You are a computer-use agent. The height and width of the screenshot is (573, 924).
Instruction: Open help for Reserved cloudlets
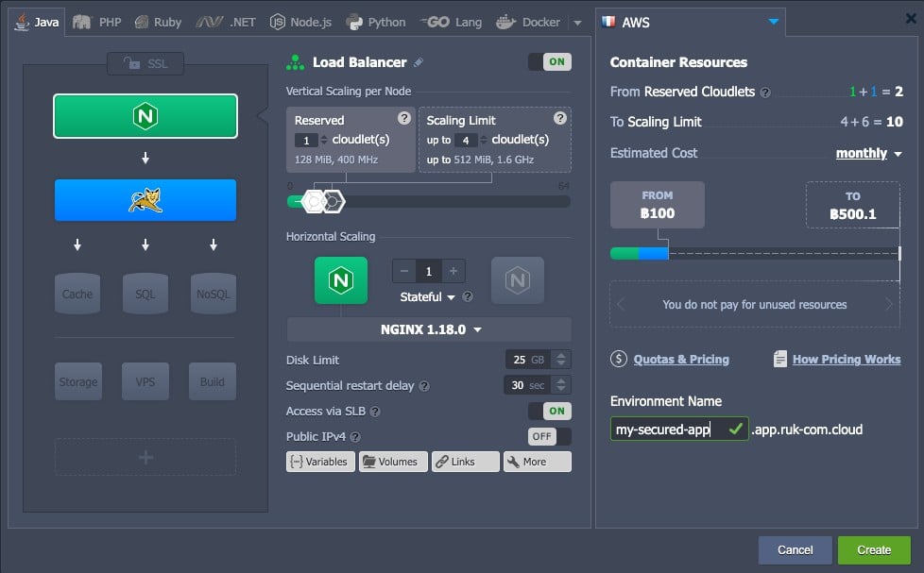coord(403,118)
